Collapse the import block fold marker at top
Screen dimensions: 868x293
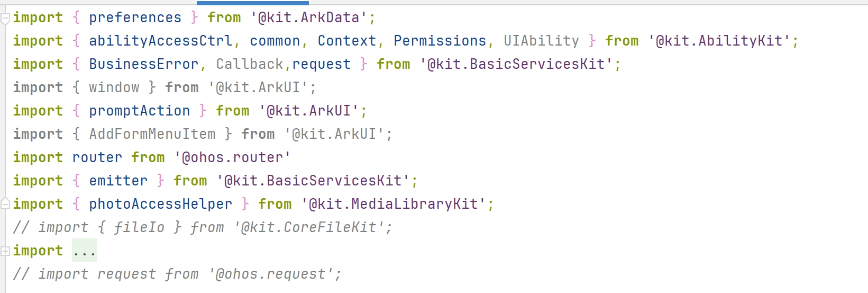click(x=5, y=19)
